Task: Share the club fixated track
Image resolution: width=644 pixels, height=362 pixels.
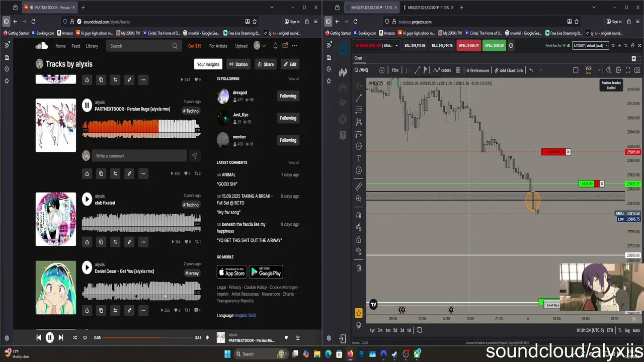Action: pyautogui.click(x=87, y=242)
